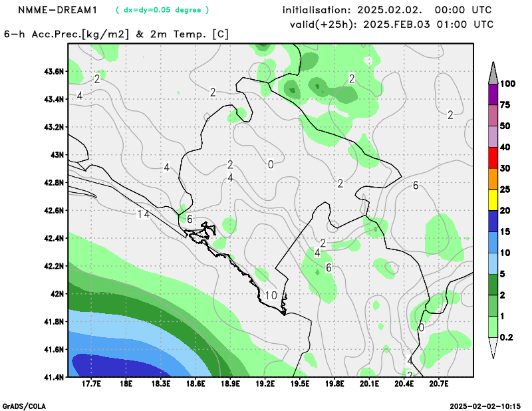The image size is (532, 411).
Task: Click the 42.6N latitude axis label
Action: pyautogui.click(x=54, y=210)
